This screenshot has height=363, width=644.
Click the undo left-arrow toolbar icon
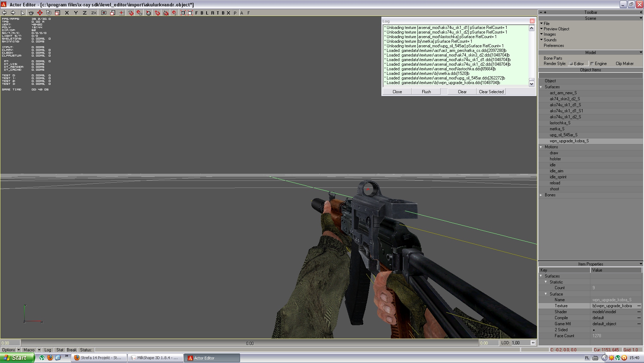pyautogui.click(x=4, y=13)
